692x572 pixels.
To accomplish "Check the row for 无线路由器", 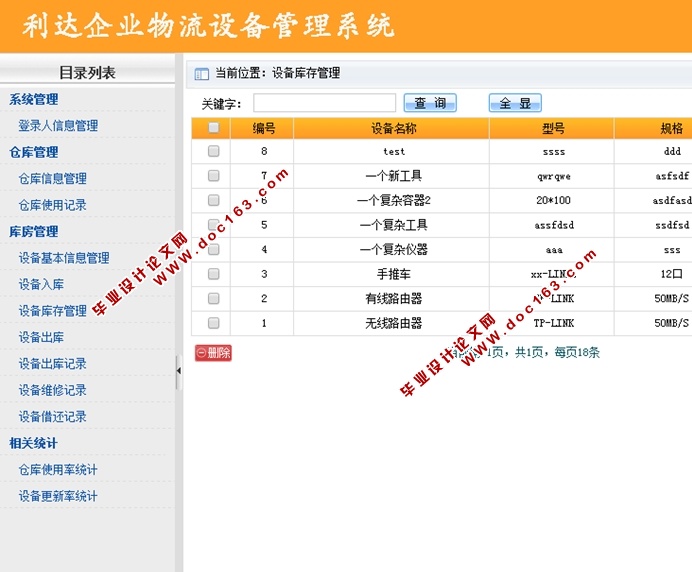I will 214,323.
